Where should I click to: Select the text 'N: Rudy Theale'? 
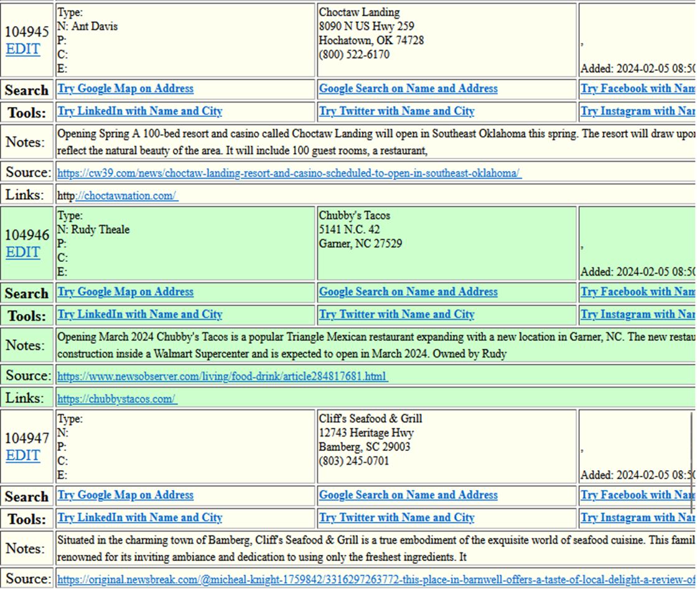pos(93,230)
